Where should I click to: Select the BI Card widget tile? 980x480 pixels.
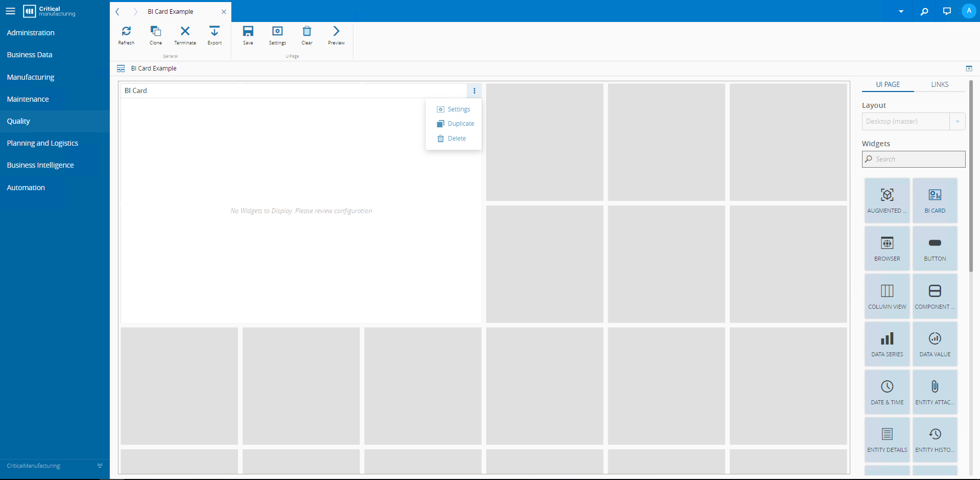pos(935,200)
